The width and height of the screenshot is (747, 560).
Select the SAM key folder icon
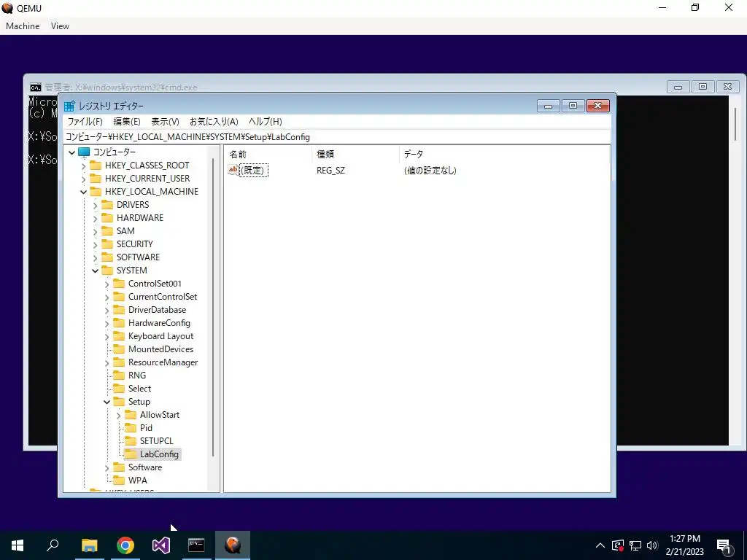107,231
